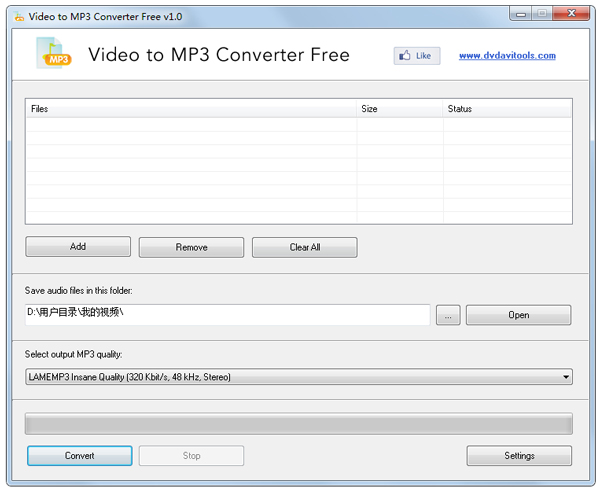Browse for a folder with the ... button
Viewport: 600px width, 490px height.
point(447,315)
